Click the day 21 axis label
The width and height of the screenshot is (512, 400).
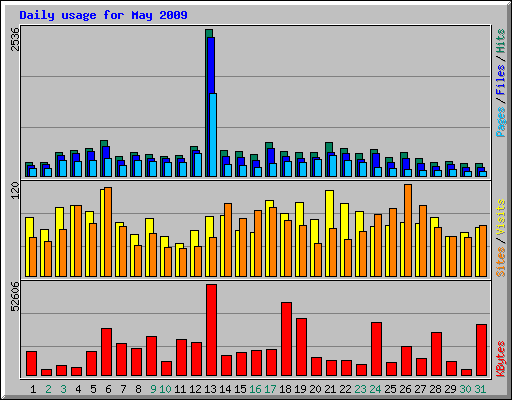[330, 389]
